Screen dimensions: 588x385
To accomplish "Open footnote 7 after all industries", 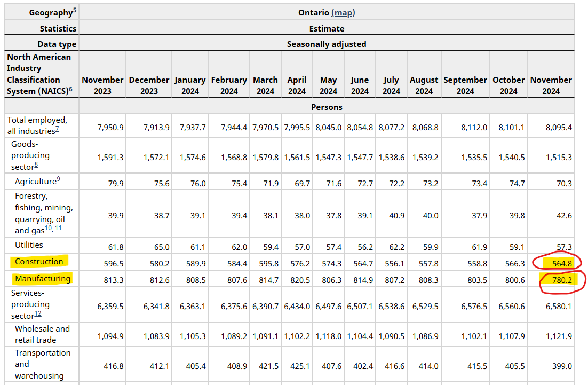I will pyautogui.click(x=58, y=129).
